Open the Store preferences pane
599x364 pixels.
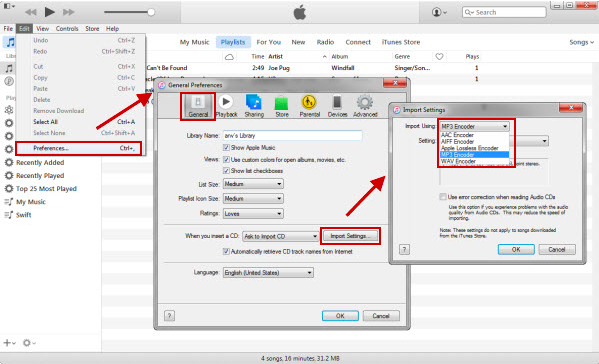click(282, 106)
